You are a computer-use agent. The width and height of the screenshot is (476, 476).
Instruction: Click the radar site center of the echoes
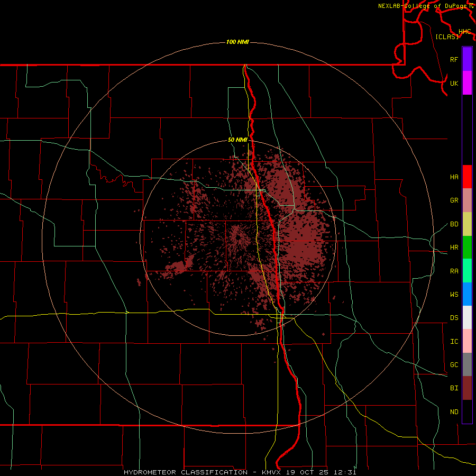[x=238, y=237]
